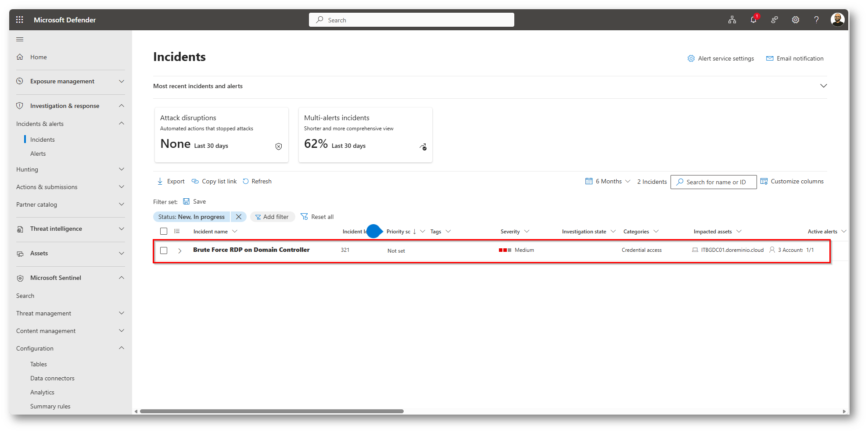Open the Investigation state column dropdown
Screen dimensions: 868x433
613,231
